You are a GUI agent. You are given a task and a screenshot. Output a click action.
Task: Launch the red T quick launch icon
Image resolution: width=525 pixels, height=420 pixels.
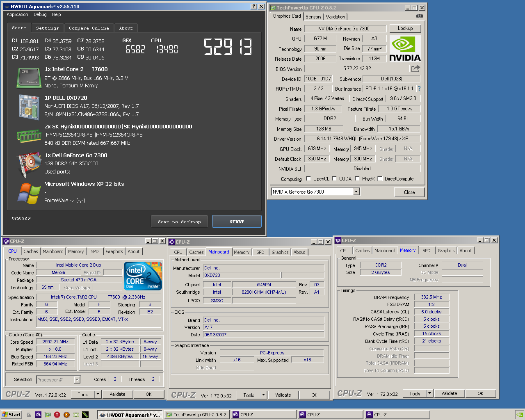[57, 415]
